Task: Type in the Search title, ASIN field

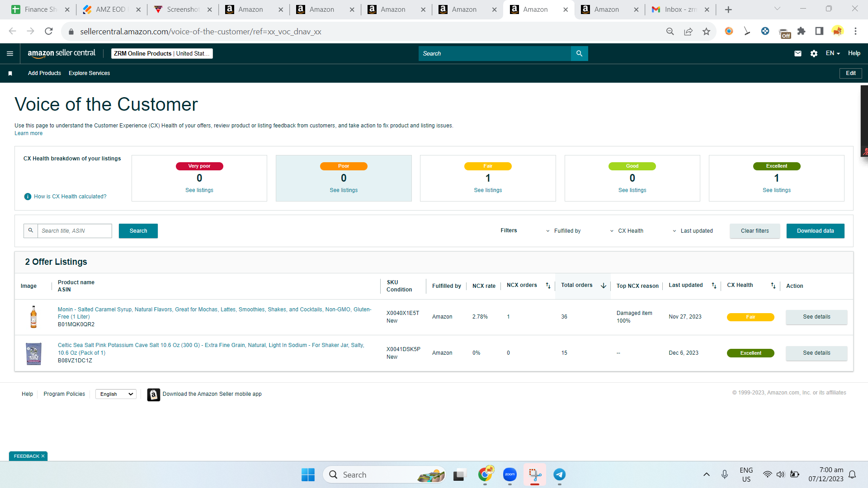Action: [75, 231]
